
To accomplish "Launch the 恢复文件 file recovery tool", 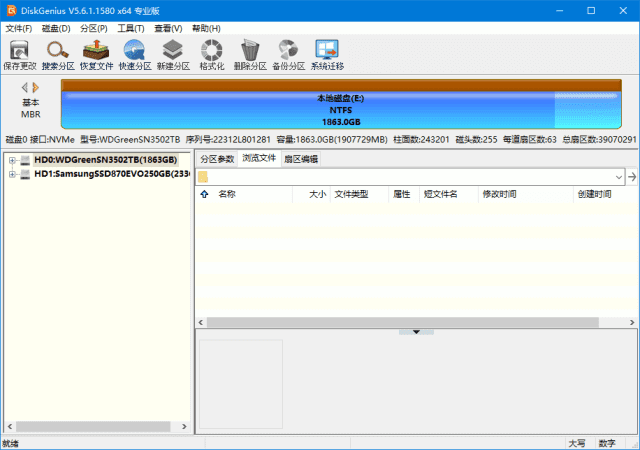I will tap(97, 54).
